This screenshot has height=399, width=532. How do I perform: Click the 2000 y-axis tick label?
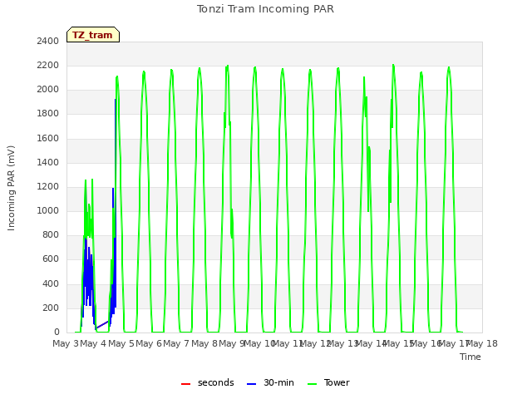(48, 90)
